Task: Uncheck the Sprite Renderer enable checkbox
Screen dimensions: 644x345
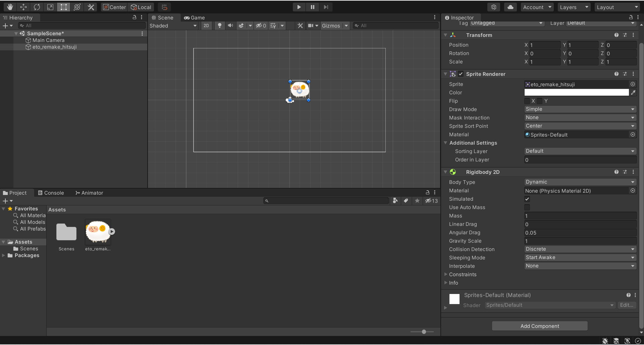Action: point(461,74)
